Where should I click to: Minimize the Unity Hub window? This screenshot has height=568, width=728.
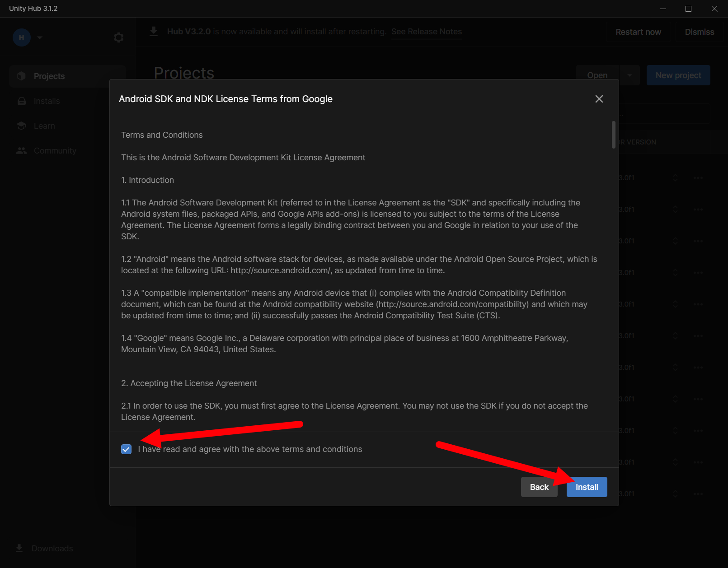(x=663, y=9)
